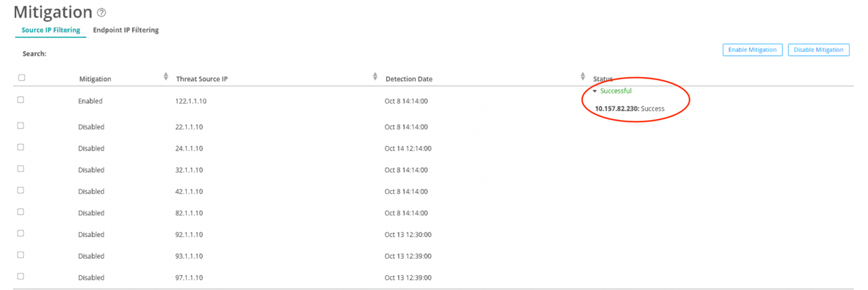Click the 10.157.82.230 Success status entry
The width and height of the screenshot is (868, 290).
pos(629,109)
